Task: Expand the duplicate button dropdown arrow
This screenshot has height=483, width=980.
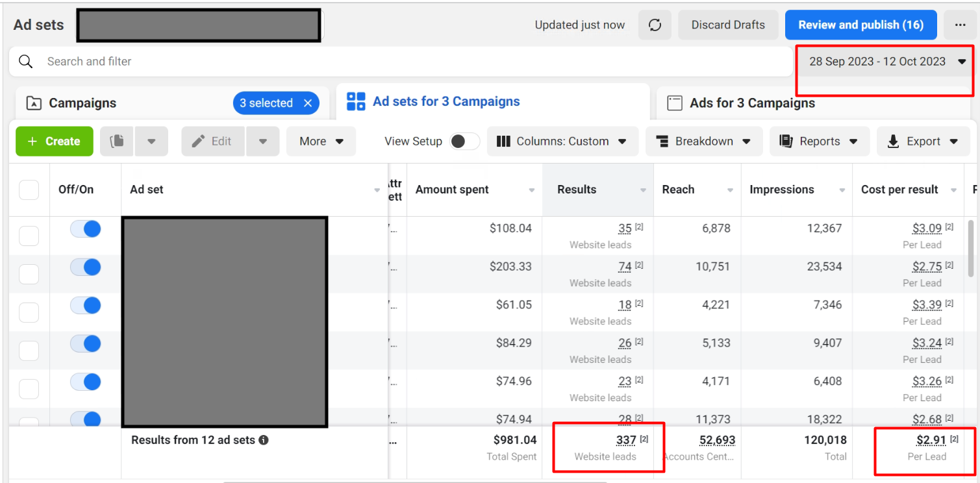Action: pyautogui.click(x=151, y=141)
